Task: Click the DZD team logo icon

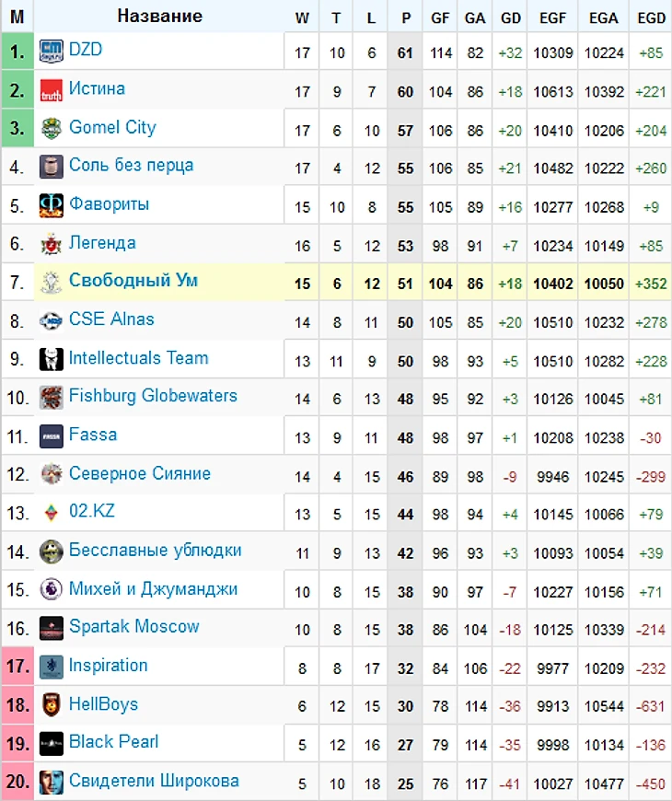Action: tap(51, 51)
